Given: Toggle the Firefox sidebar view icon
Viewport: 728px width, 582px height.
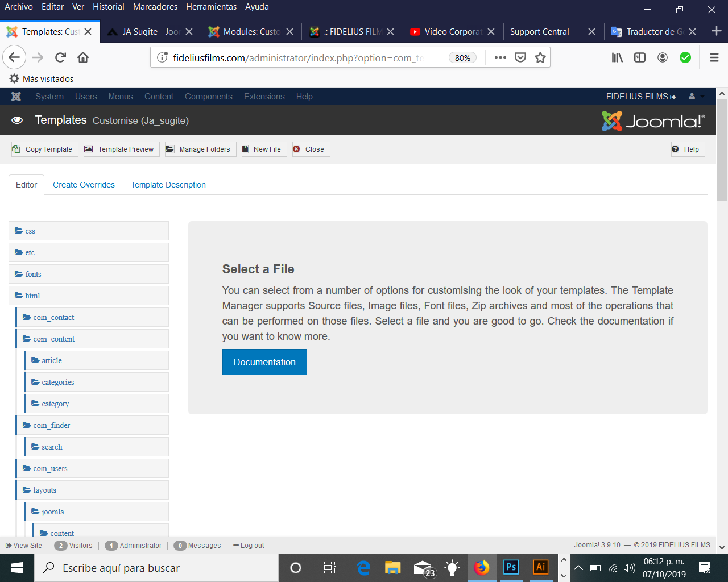Looking at the screenshot, I should click(x=640, y=57).
